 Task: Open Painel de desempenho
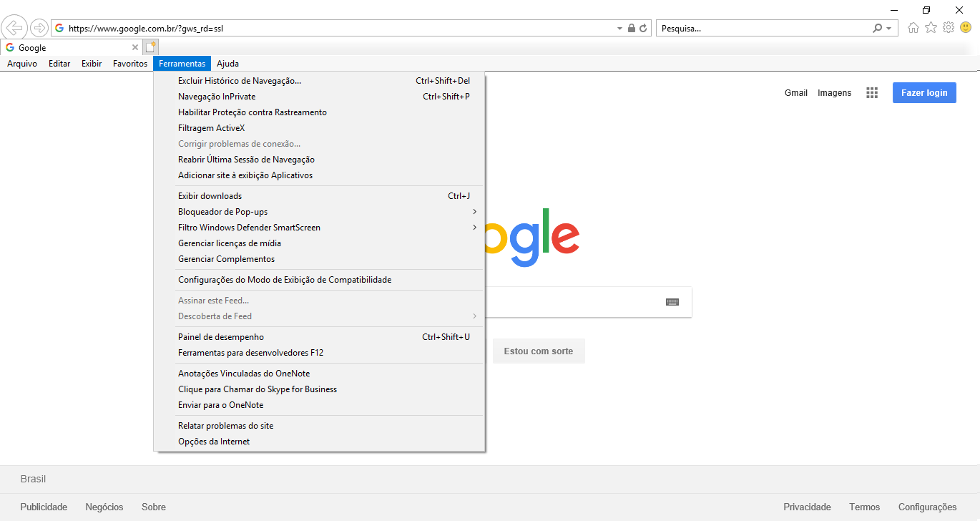coord(320,337)
